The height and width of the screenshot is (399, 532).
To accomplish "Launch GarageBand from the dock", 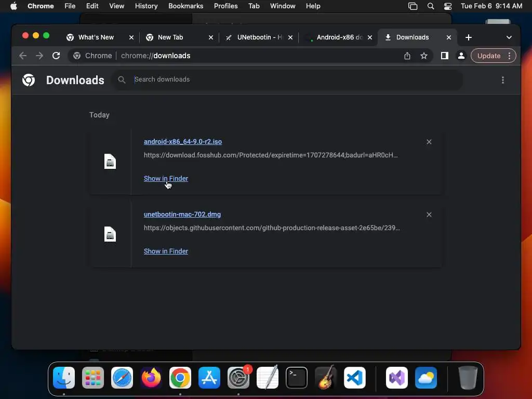I will click(326, 378).
